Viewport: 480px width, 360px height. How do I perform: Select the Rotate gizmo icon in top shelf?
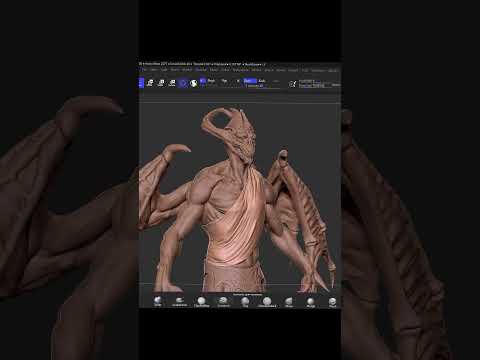click(x=172, y=83)
